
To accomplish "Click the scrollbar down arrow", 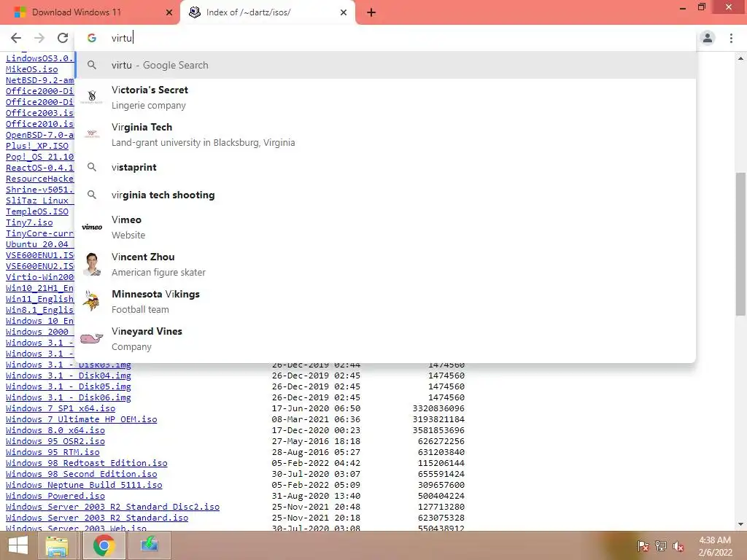I will pos(740,524).
